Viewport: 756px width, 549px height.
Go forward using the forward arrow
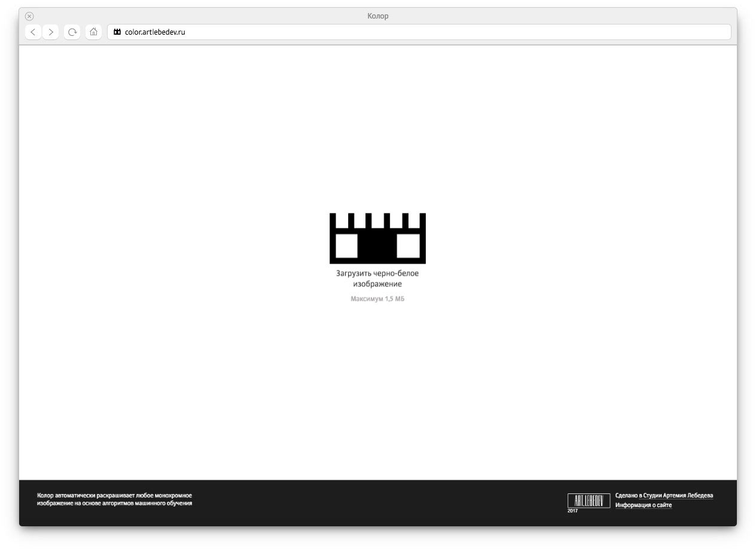(51, 32)
